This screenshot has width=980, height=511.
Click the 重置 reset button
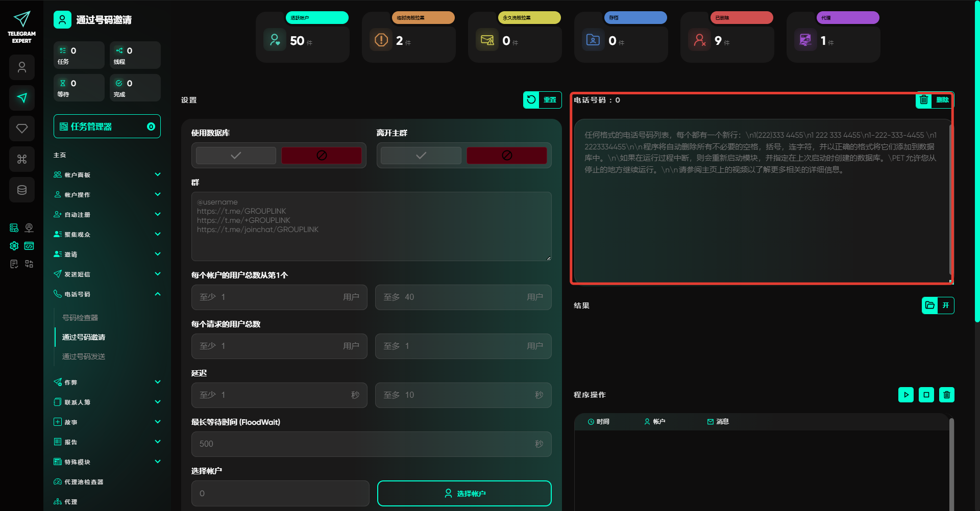(x=542, y=100)
